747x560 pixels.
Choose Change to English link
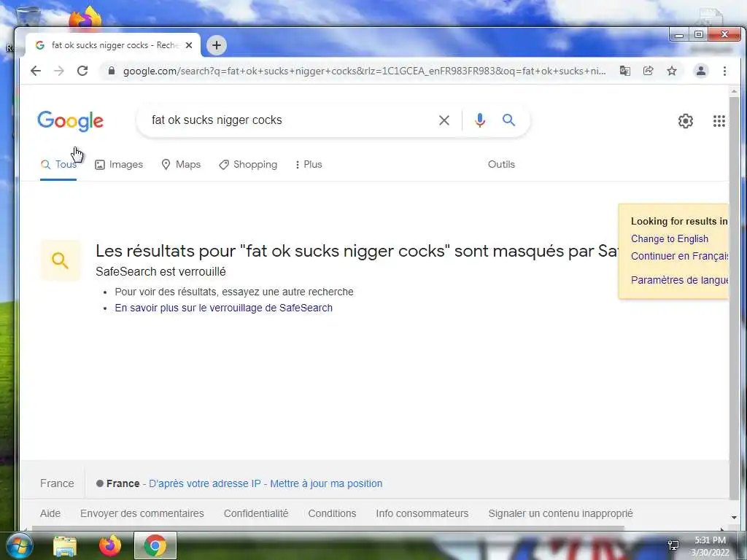point(670,239)
